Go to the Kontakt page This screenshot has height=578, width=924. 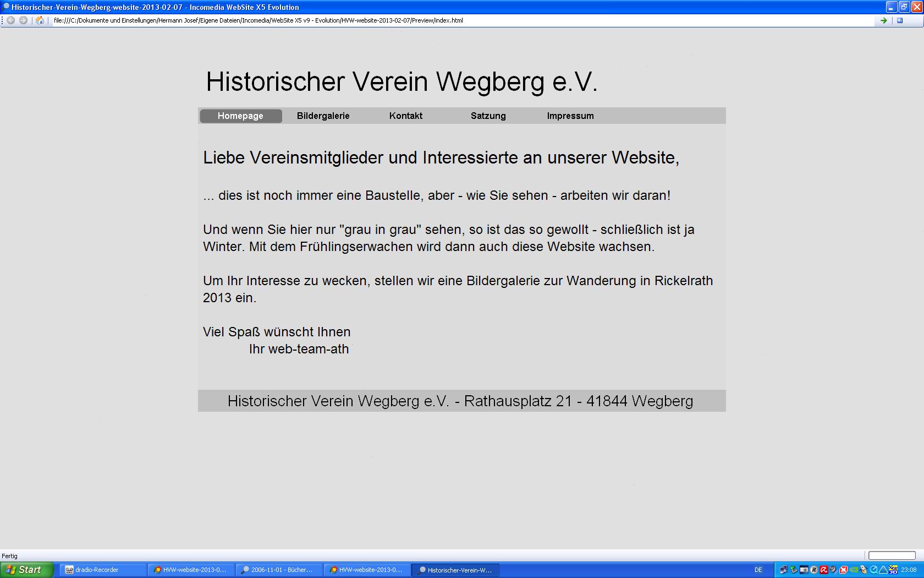click(406, 116)
